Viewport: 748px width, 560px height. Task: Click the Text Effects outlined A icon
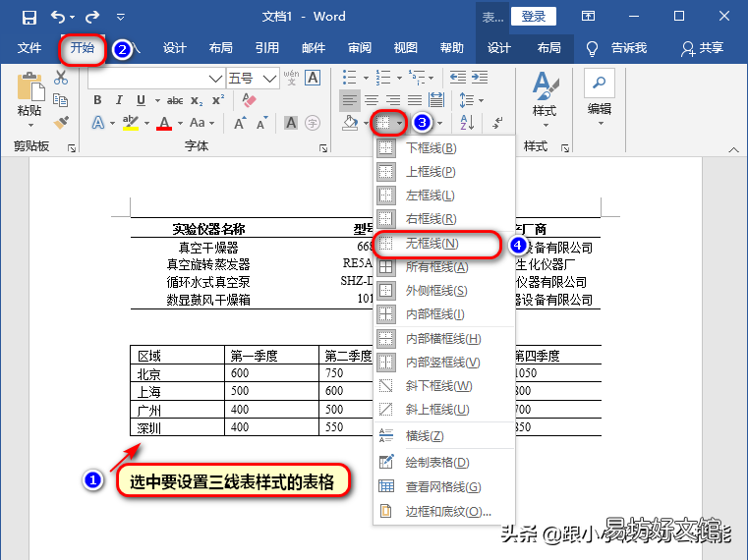tap(98, 123)
